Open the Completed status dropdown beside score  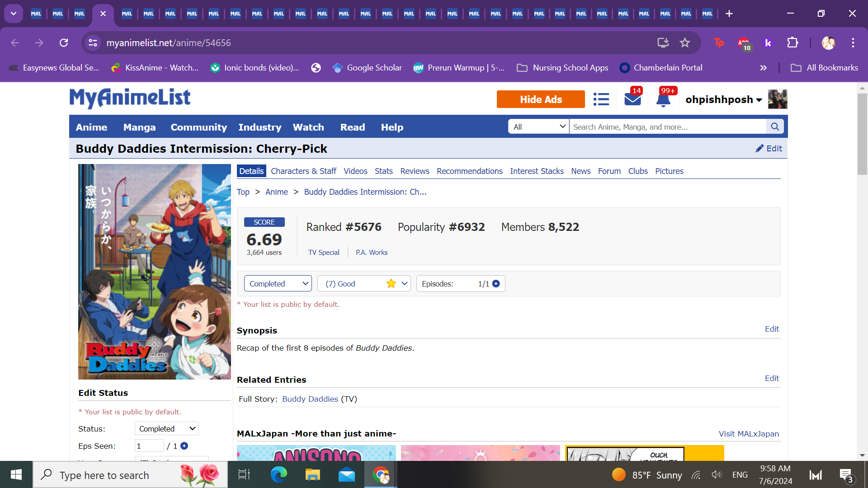(x=278, y=284)
